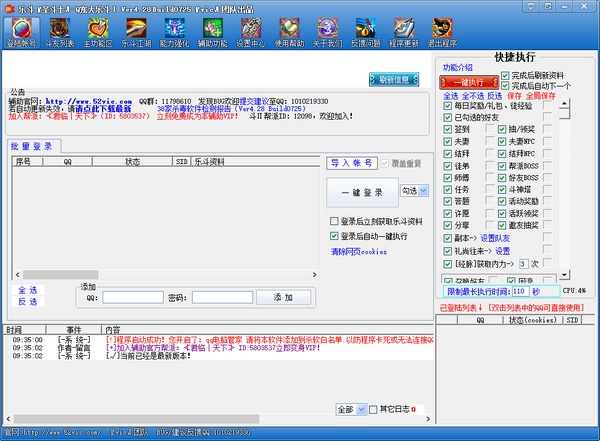Click the red 一键执行 button
This screenshot has width=600, height=441.
[469, 81]
